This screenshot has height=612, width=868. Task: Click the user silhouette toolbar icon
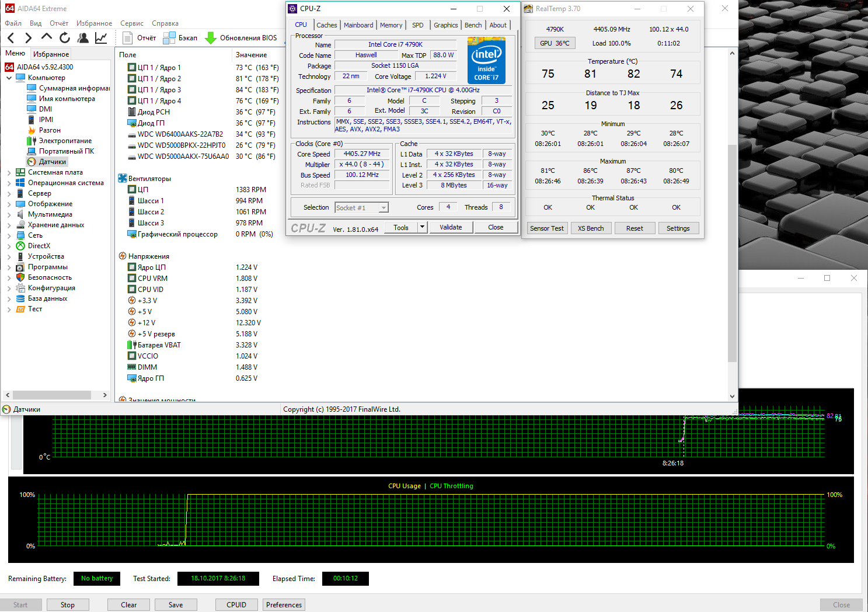click(83, 38)
